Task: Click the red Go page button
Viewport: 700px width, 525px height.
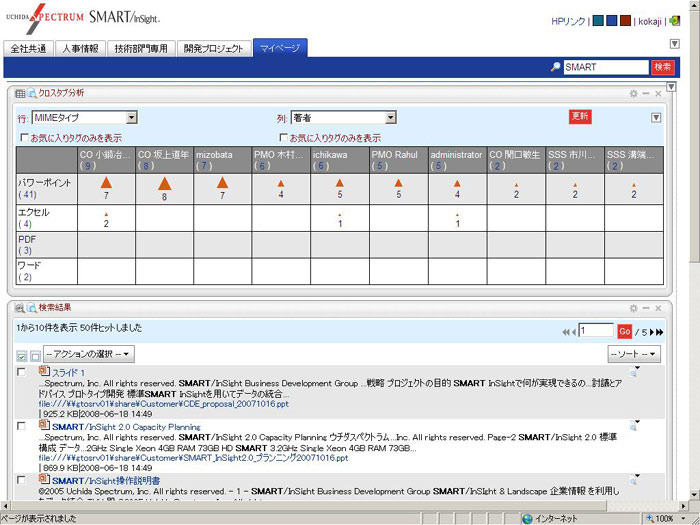Action: tap(625, 332)
